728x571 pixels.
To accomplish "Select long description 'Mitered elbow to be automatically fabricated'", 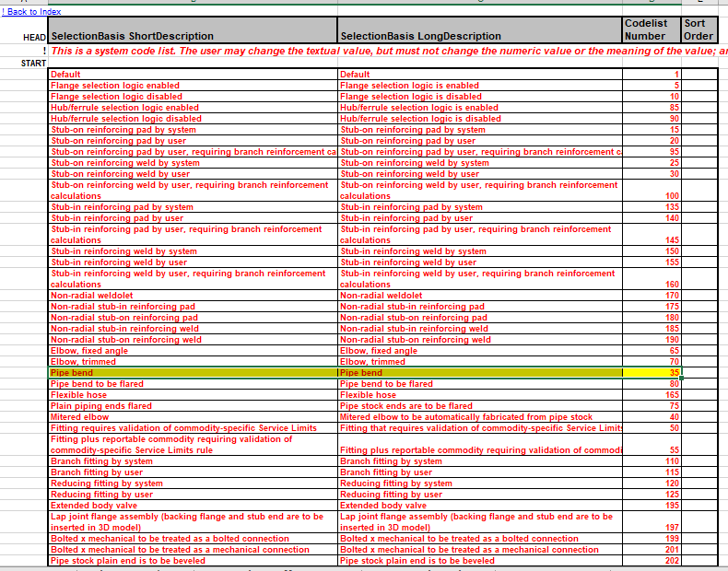I will pyautogui.click(x=479, y=417).
